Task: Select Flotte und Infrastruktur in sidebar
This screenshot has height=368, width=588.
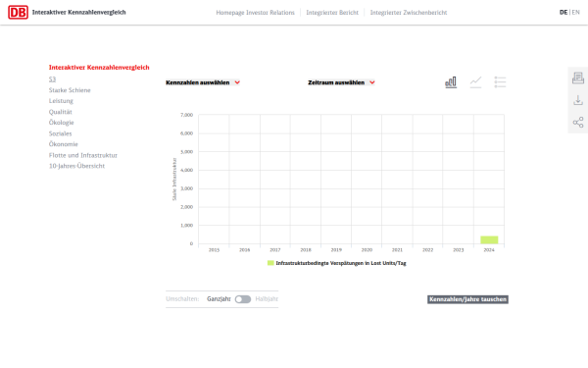Action: (83, 155)
